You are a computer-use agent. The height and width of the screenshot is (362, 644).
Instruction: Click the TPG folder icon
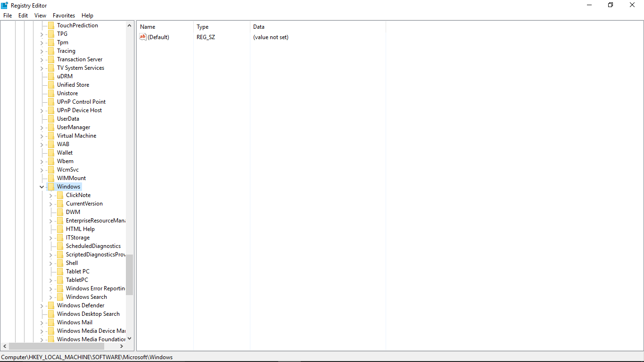point(51,34)
